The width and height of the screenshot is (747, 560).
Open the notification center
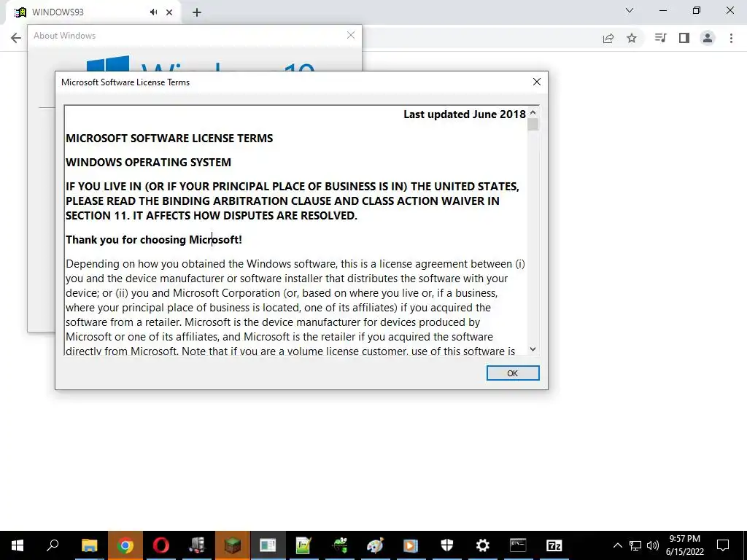[723, 545]
